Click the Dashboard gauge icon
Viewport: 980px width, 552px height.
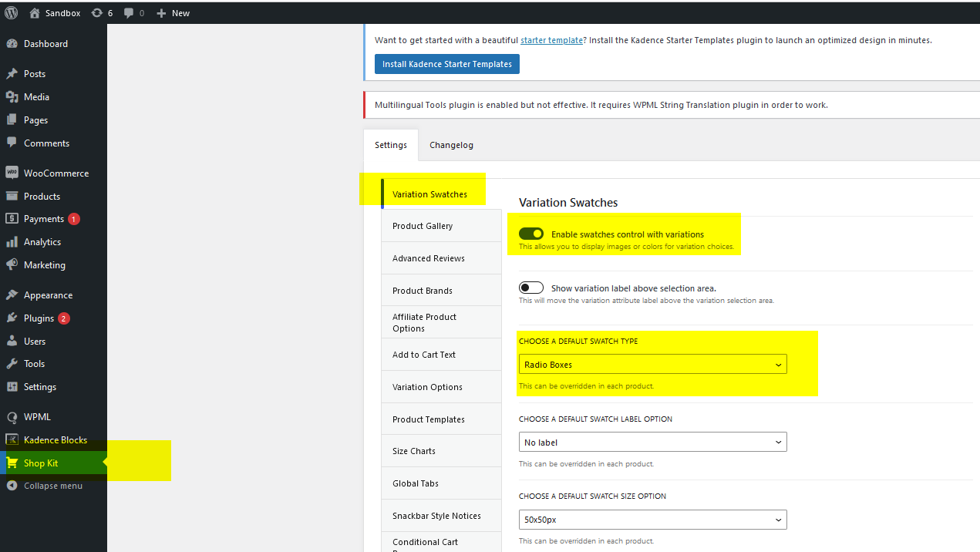point(12,44)
